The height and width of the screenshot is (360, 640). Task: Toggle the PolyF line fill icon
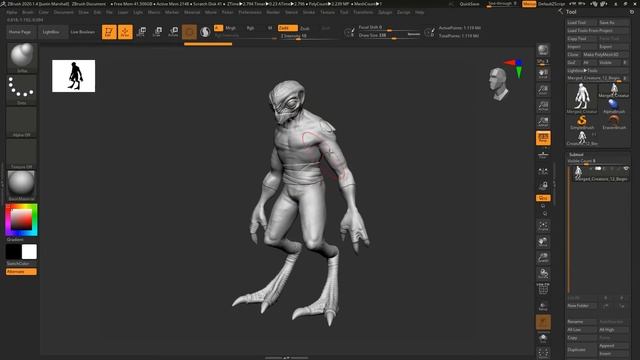(543, 289)
